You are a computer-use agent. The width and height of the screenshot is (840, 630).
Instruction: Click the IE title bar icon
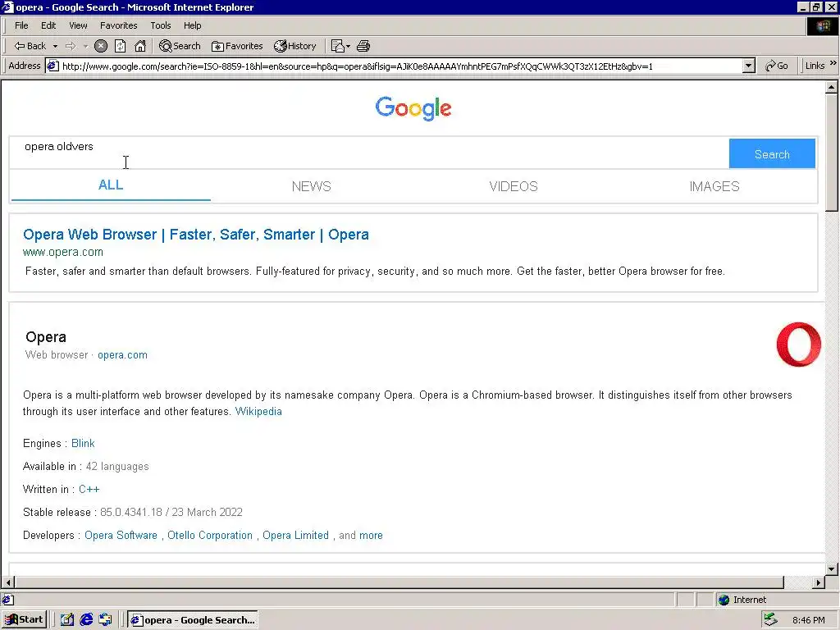pyautogui.click(x=7, y=7)
